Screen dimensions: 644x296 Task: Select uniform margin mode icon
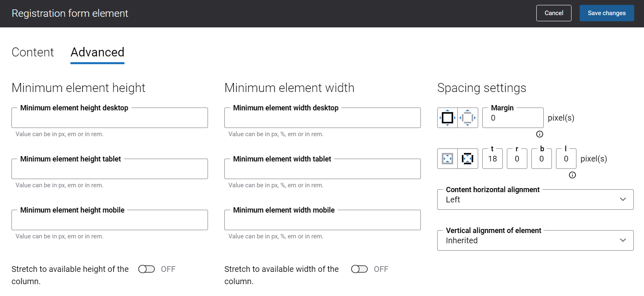coord(447,118)
